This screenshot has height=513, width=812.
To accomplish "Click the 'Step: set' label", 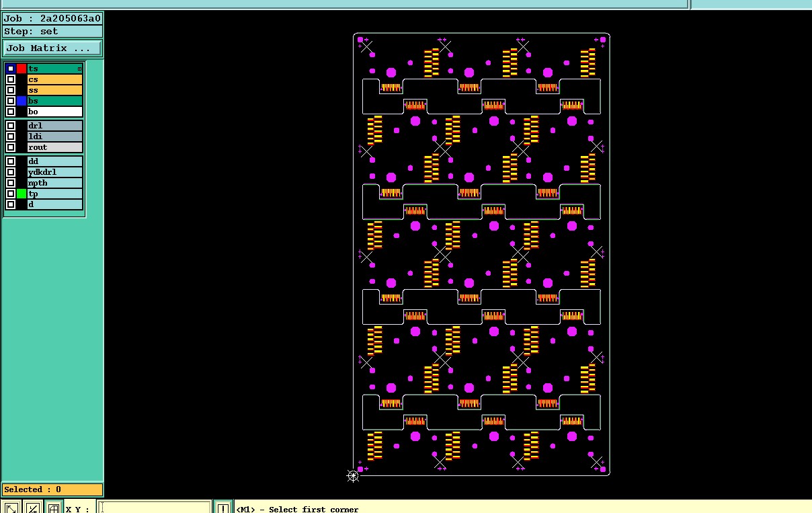I will point(52,31).
